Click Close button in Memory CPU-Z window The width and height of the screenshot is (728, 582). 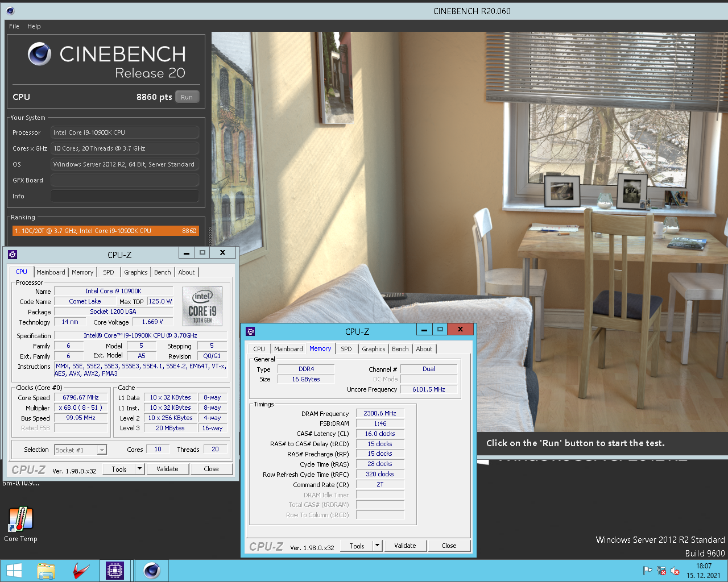pos(449,546)
